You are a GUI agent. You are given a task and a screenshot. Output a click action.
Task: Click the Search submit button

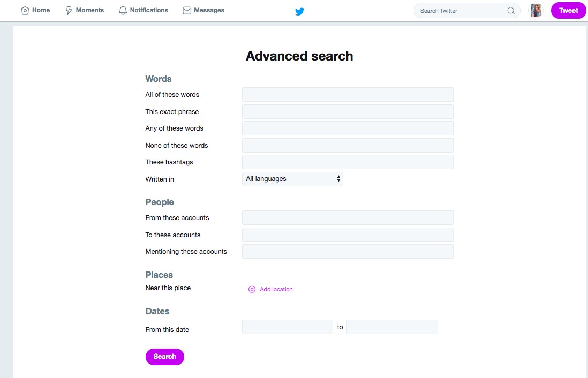164,357
